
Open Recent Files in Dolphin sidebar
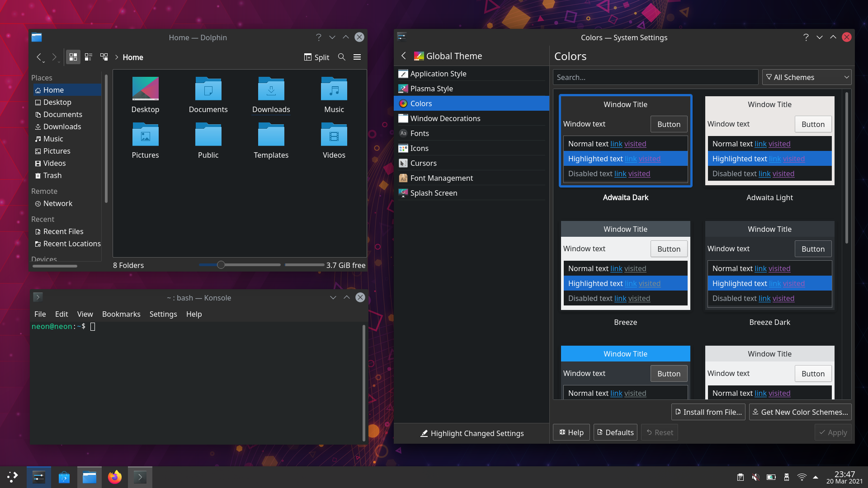pos(67,231)
